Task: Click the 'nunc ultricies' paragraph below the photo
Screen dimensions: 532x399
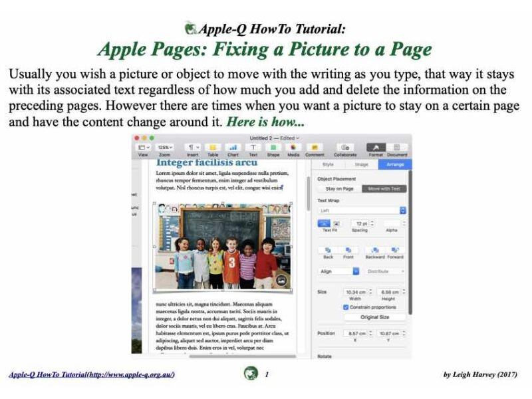Action: click(x=222, y=326)
